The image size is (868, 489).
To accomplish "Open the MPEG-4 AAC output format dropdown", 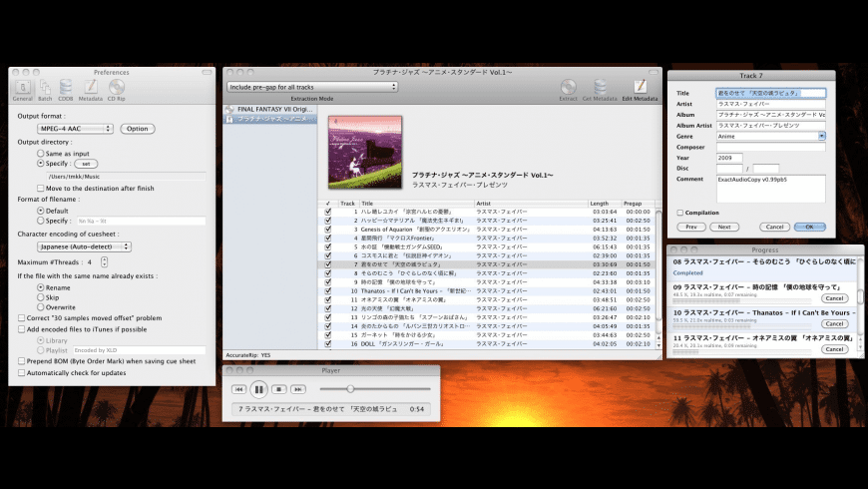I will pyautogui.click(x=75, y=129).
